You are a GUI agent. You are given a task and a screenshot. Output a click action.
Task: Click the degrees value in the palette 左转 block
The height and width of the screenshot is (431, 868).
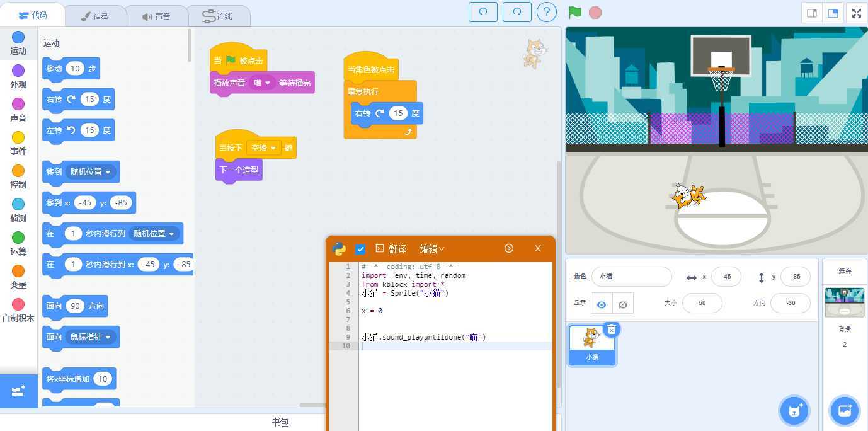coord(89,130)
